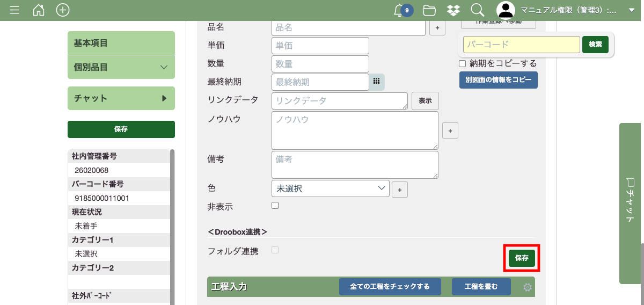Open the folder icon in header

[x=429, y=10]
